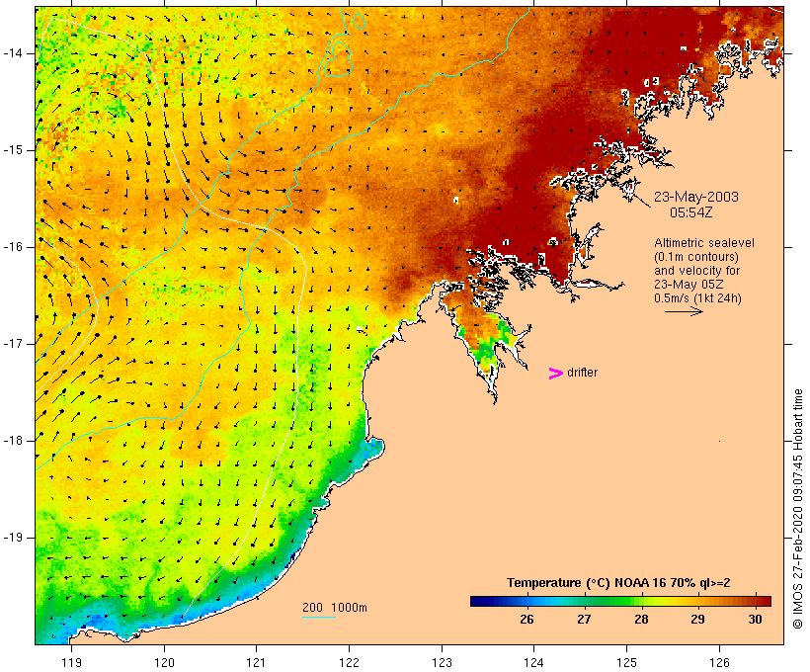Image resolution: width=810 pixels, height=672 pixels.
Task: Click the latitude axis label '-19'
Action: [13, 538]
